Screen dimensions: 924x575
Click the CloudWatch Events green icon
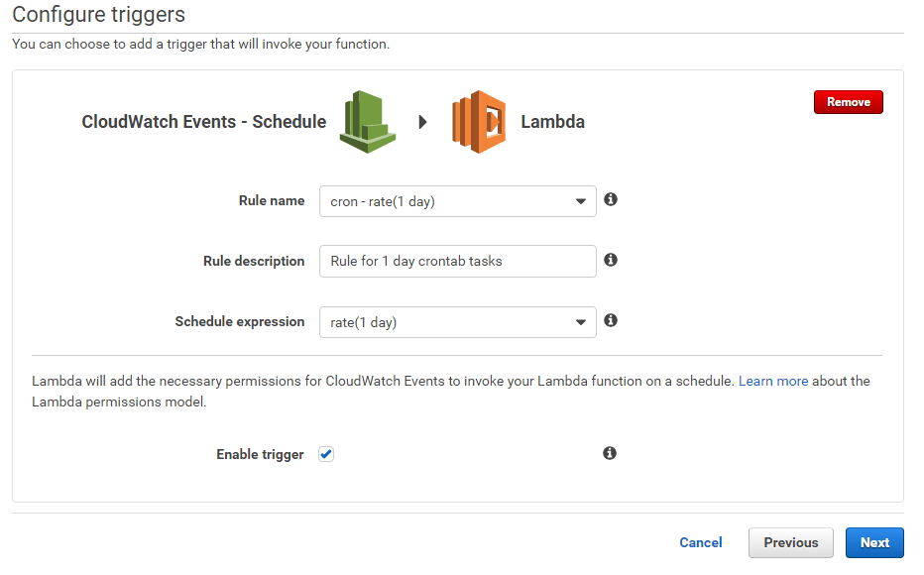pos(367,121)
